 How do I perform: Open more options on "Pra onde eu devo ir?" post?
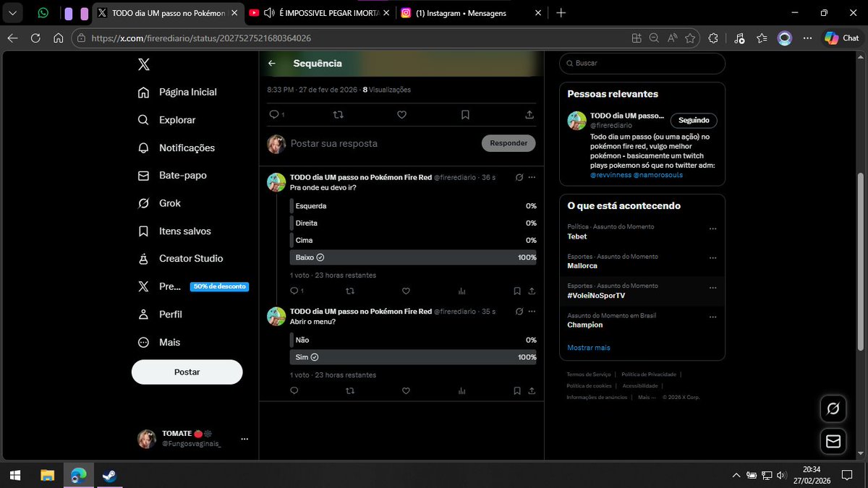tap(532, 177)
